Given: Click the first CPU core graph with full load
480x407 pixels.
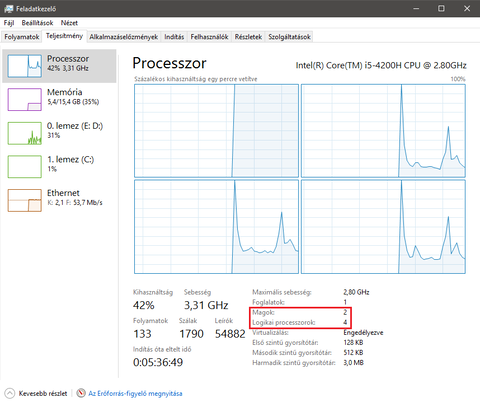Looking at the screenshot, I should click(216, 131).
